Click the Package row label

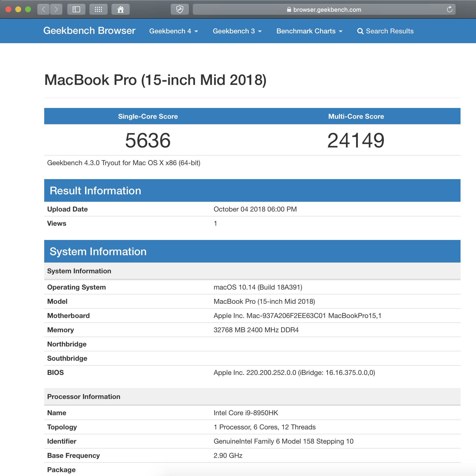pyautogui.click(x=61, y=470)
